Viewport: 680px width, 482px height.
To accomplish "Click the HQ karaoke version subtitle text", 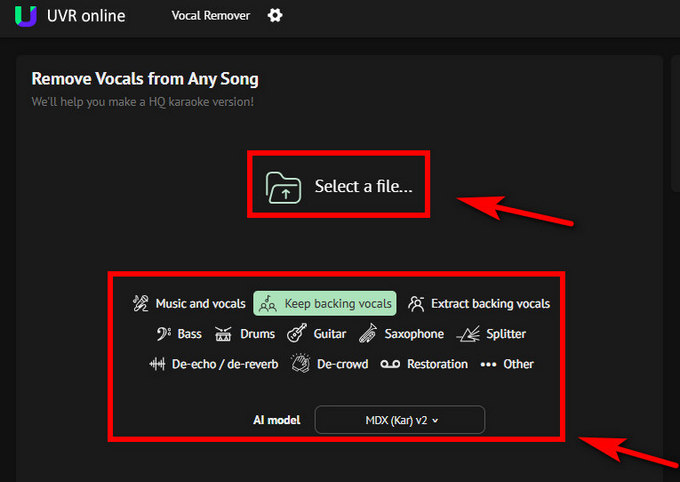I will tap(143, 102).
